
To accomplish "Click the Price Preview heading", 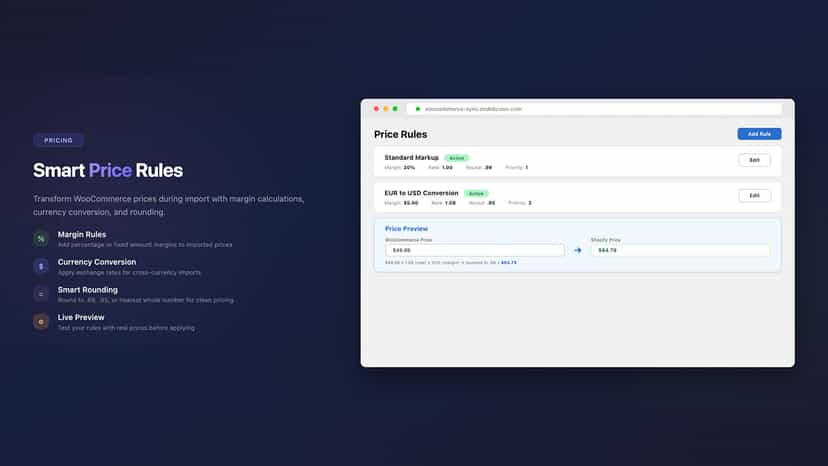I will tap(406, 229).
